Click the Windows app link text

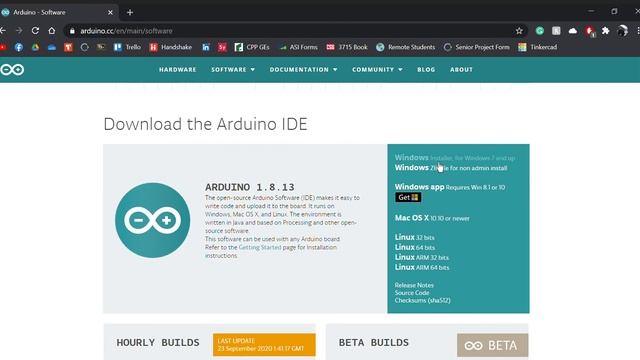(419, 187)
